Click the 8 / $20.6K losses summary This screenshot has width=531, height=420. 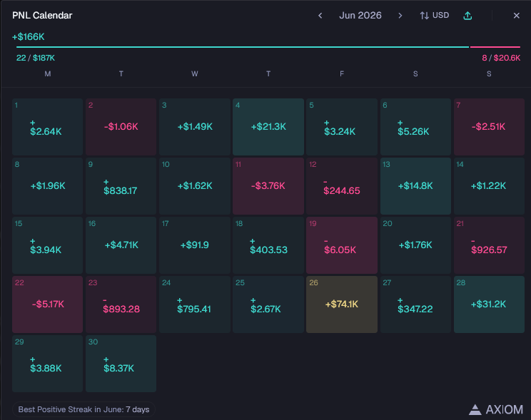point(501,58)
